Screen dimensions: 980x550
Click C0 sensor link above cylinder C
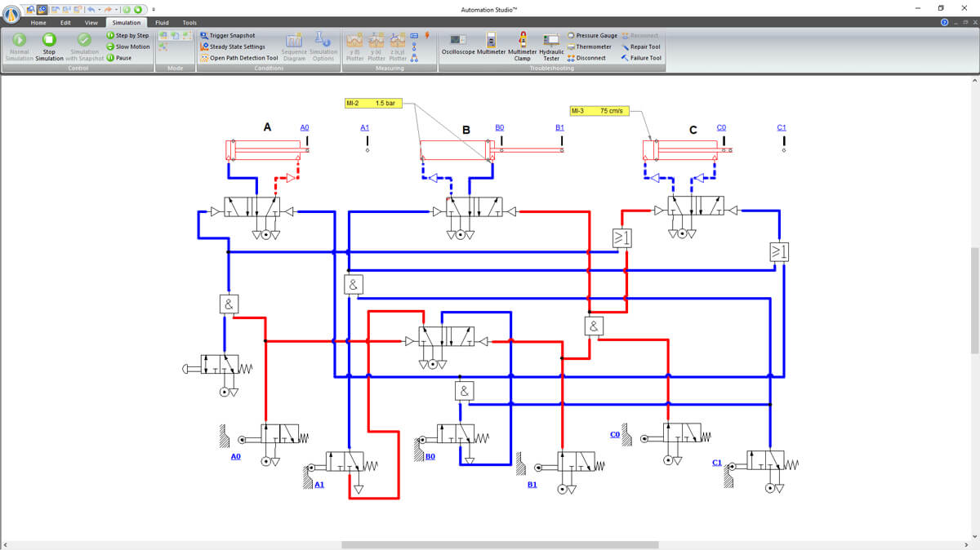click(721, 128)
